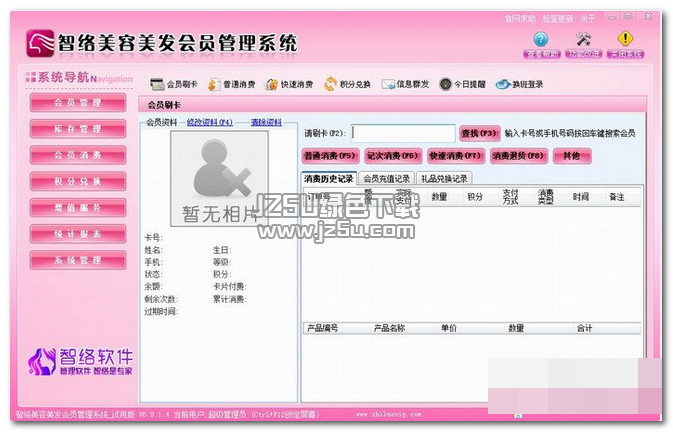The width and height of the screenshot is (673, 432).
Task: Click the 普通消费 (F5) button
Action: (330, 156)
